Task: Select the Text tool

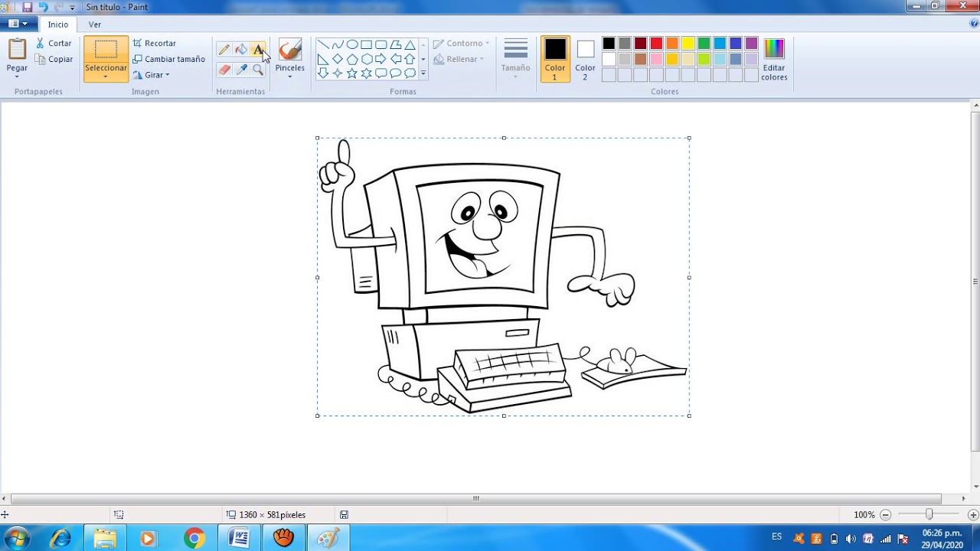Action: coord(258,50)
